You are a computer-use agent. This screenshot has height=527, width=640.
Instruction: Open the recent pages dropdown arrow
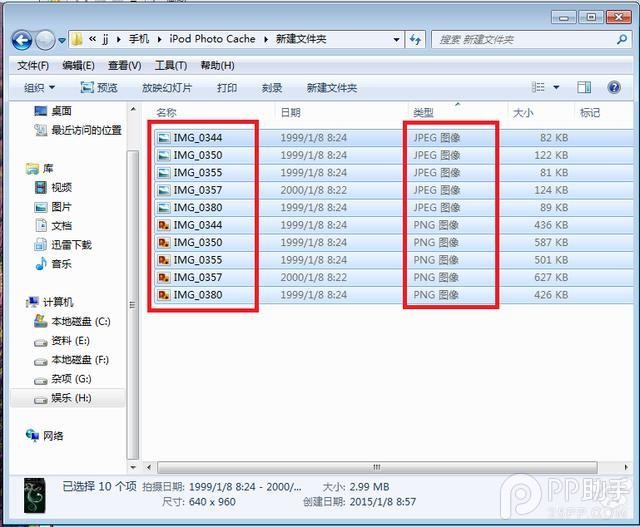click(62, 41)
